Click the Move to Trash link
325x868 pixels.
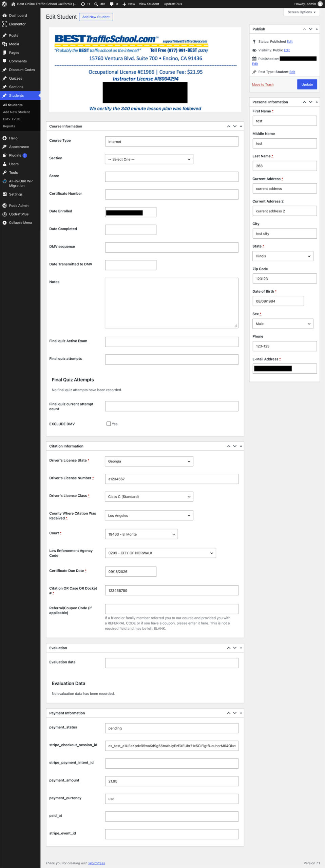click(x=263, y=85)
